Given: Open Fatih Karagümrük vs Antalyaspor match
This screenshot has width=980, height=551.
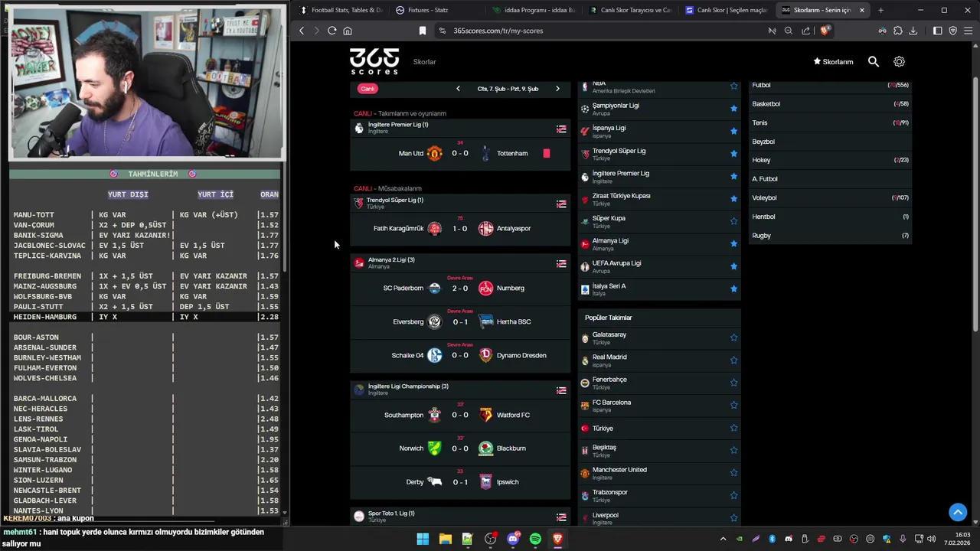Looking at the screenshot, I should point(460,228).
